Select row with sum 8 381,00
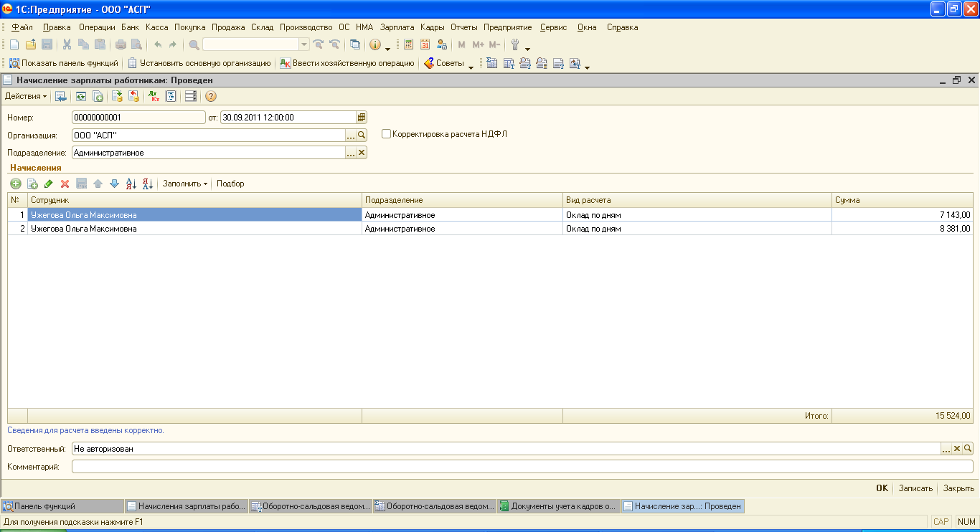The image size is (980, 532). [491, 229]
